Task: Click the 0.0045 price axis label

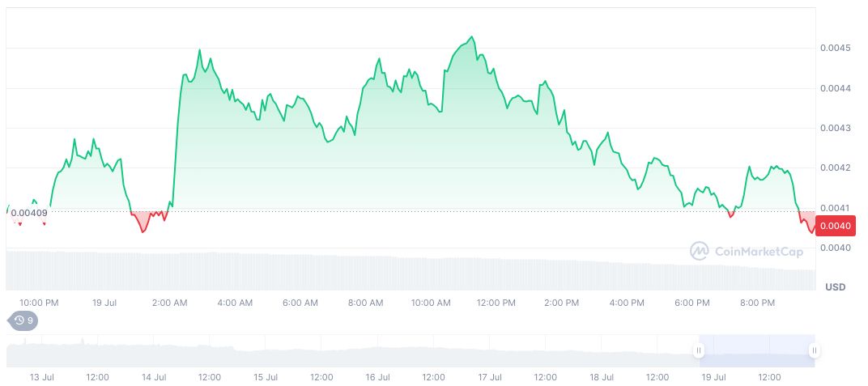Action: (834, 49)
